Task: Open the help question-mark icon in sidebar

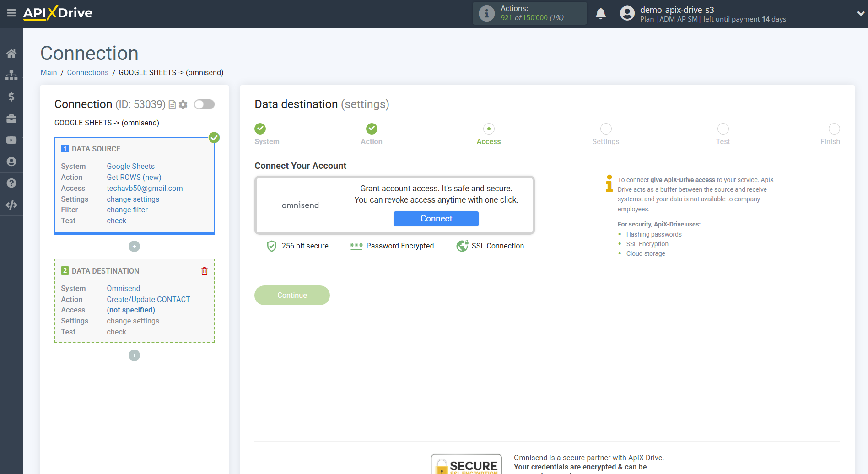Action: coord(11,183)
